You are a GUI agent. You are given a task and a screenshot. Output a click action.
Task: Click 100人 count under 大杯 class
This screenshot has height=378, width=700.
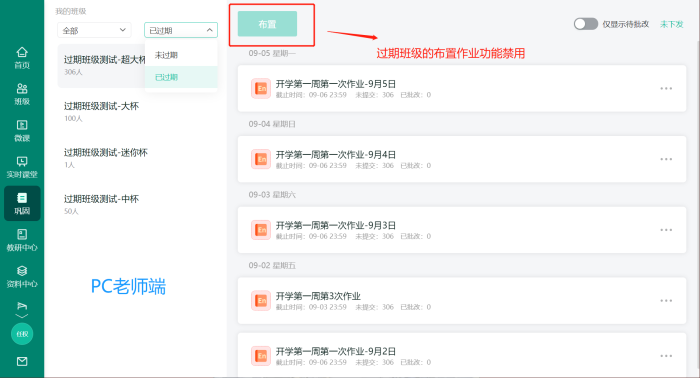click(73, 118)
